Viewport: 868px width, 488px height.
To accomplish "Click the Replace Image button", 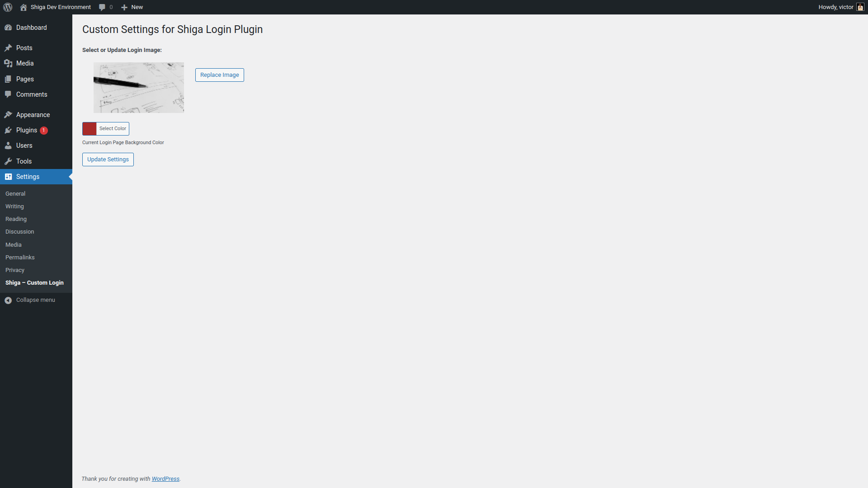I will tap(219, 75).
